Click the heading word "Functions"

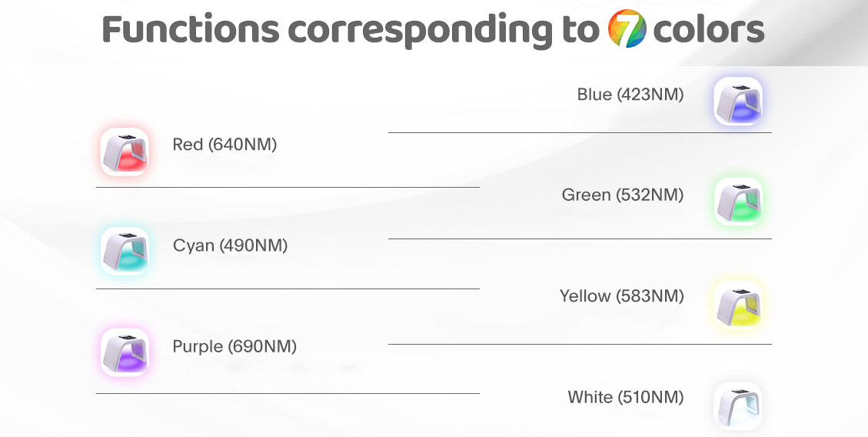[191, 29]
